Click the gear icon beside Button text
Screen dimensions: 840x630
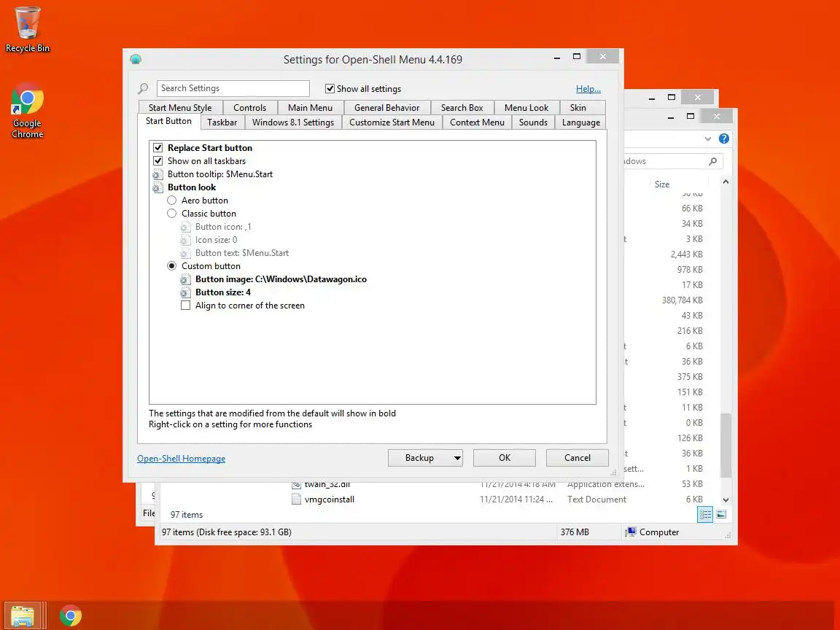[x=185, y=254]
